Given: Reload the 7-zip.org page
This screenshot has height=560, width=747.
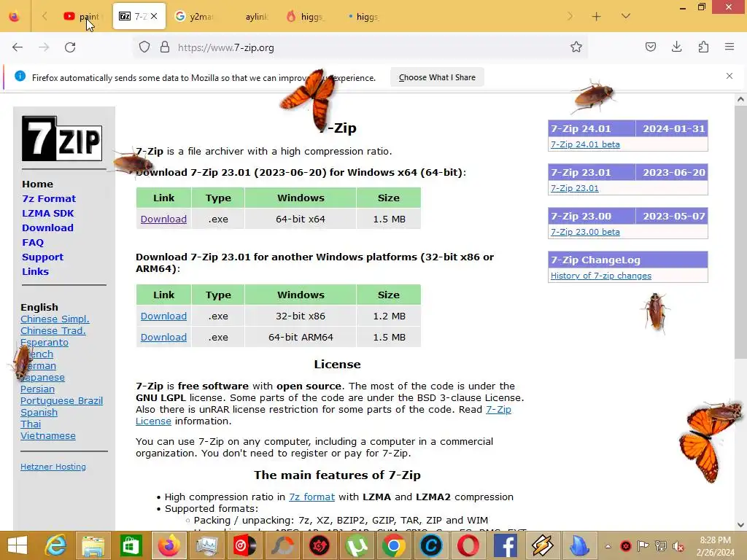Looking at the screenshot, I should click(70, 47).
